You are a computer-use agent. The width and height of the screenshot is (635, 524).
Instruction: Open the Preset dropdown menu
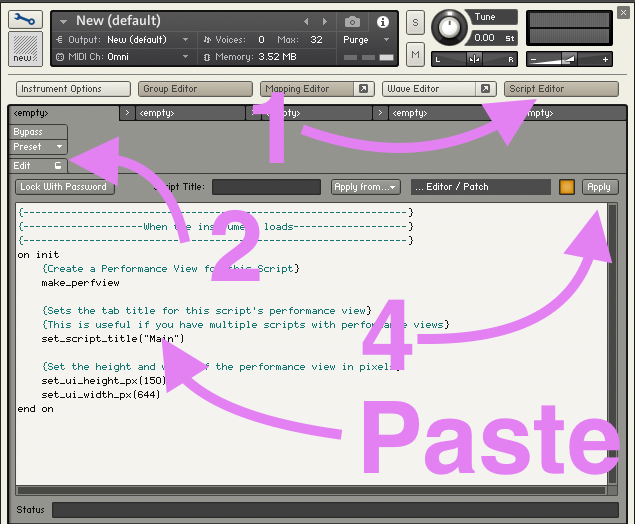(x=38, y=147)
